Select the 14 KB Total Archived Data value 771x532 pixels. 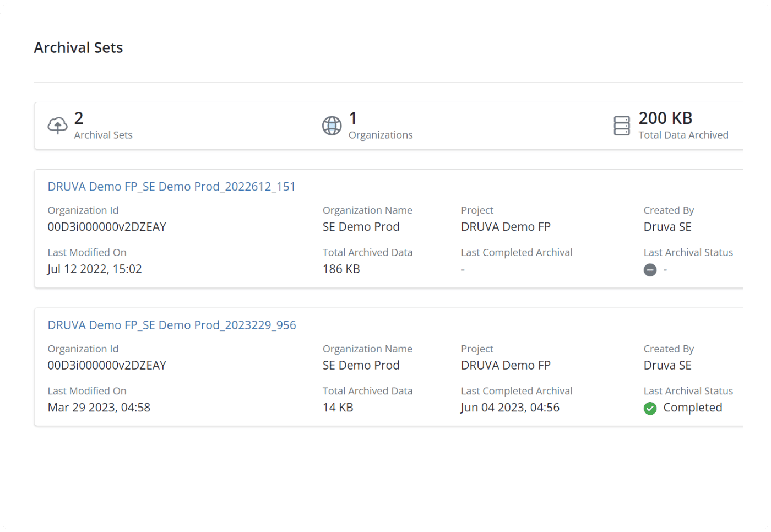pos(338,408)
